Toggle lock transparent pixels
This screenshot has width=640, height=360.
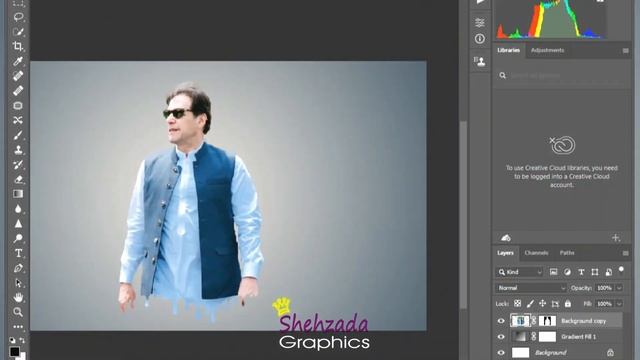click(517, 304)
